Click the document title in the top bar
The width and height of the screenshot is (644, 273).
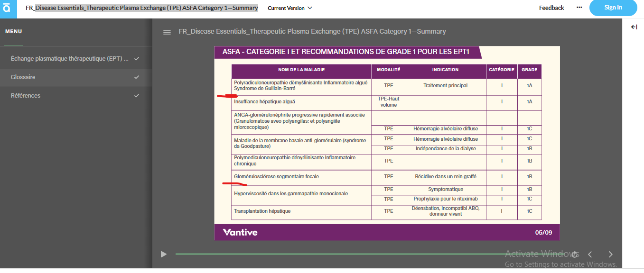pos(142,8)
